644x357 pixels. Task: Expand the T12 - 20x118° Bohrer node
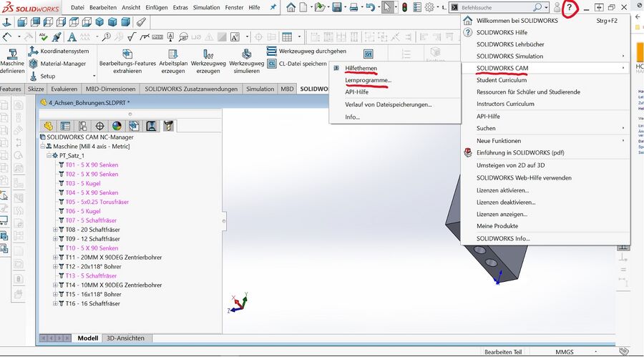click(56, 266)
